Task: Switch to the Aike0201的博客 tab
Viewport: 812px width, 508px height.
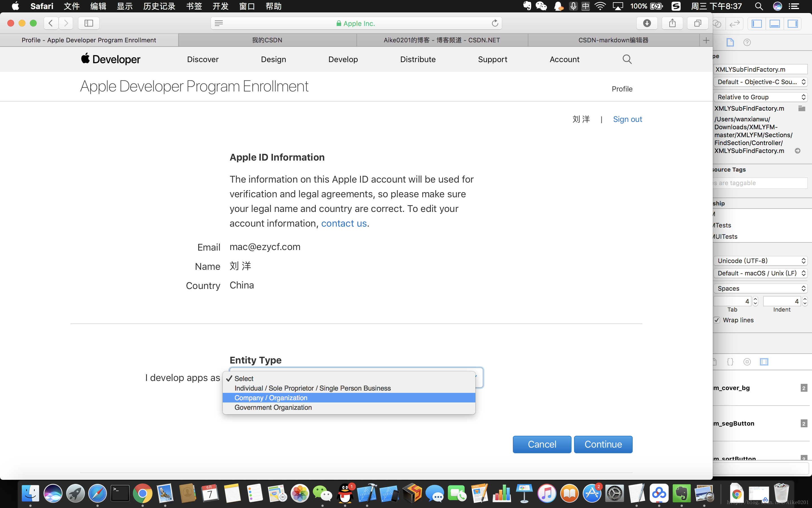Action: point(442,40)
